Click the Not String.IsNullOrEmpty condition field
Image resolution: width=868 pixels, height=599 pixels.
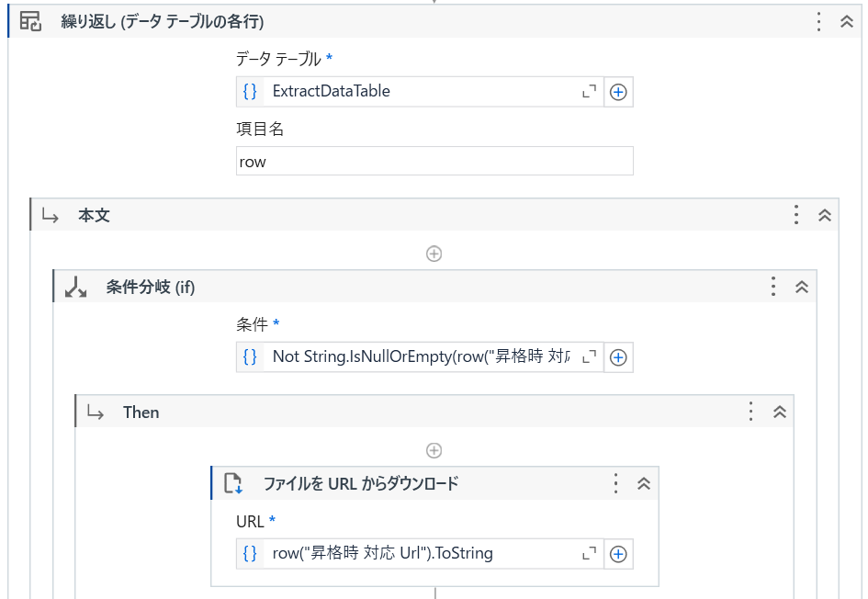(x=421, y=357)
